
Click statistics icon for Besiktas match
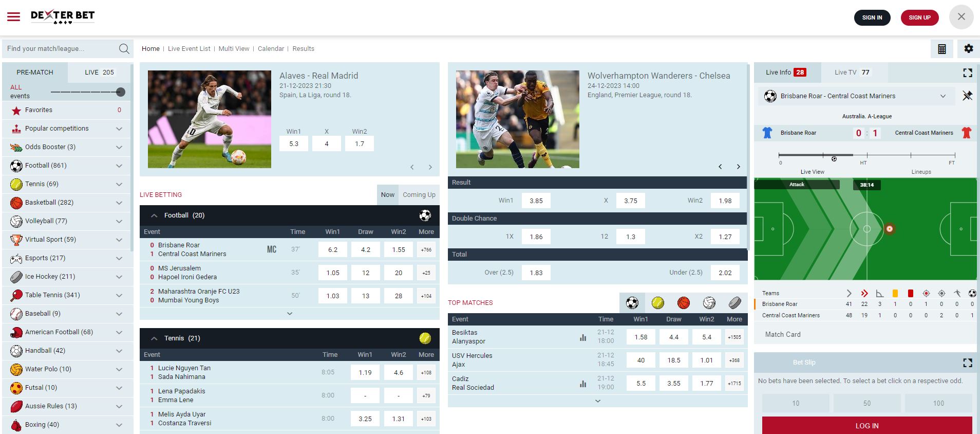[x=583, y=337]
